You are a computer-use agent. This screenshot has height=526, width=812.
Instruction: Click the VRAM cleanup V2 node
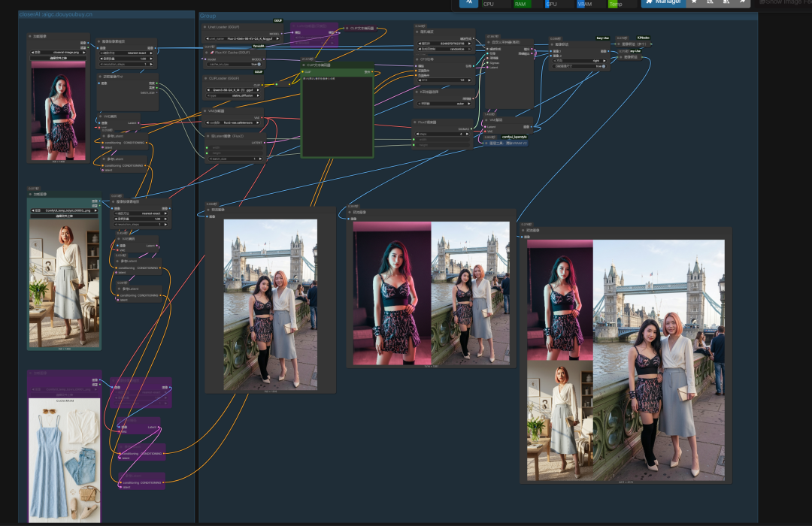pyautogui.click(x=507, y=143)
